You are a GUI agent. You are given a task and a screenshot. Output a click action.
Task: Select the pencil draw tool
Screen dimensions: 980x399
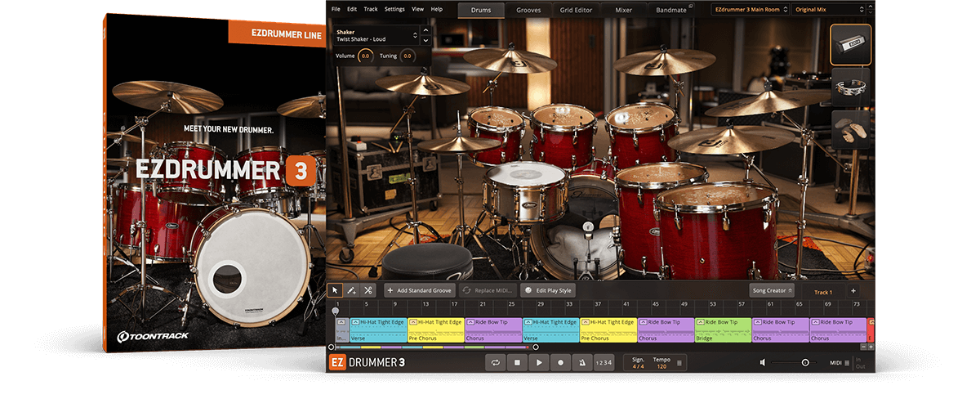point(351,290)
